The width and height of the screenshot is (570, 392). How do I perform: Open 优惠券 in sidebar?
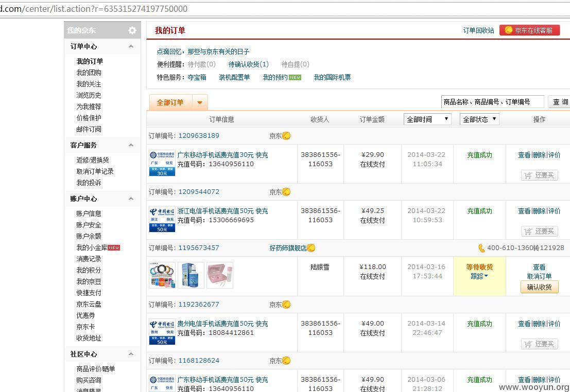tap(86, 315)
